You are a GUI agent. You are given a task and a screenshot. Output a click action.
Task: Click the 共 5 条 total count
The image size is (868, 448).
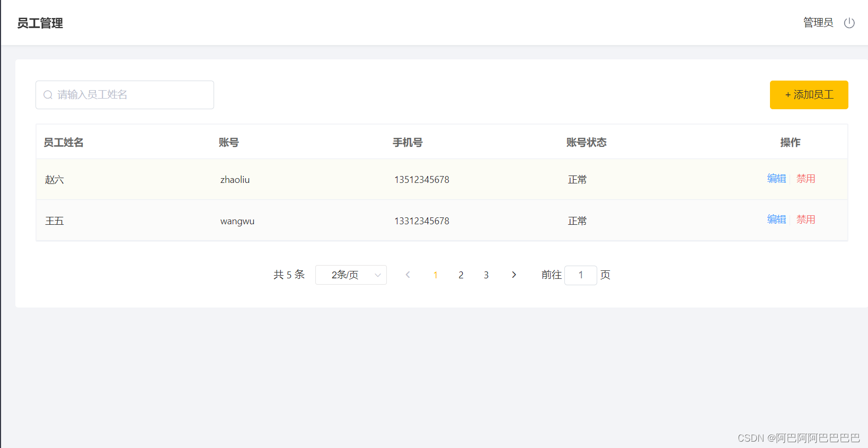click(x=289, y=275)
